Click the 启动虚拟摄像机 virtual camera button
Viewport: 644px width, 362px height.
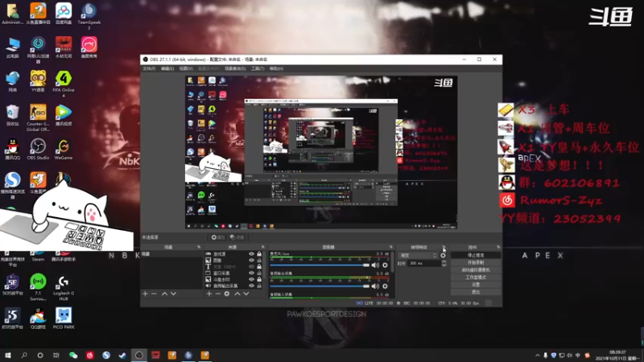click(x=476, y=270)
